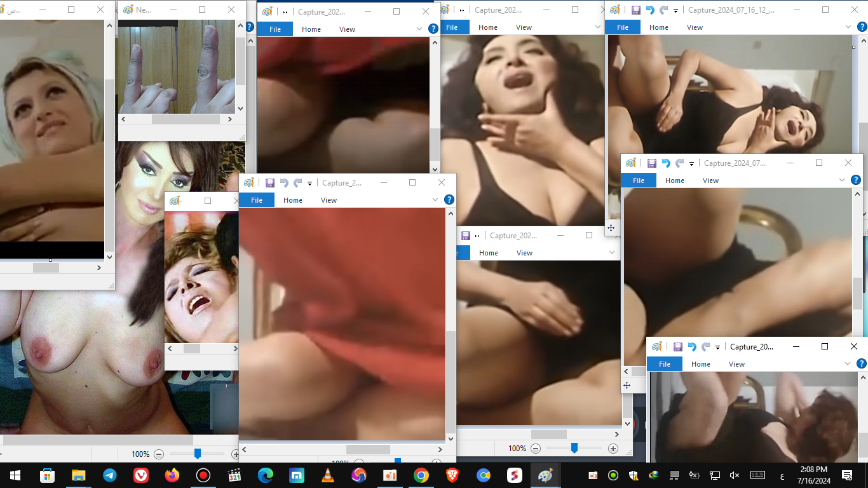Expand the Customize Quick Access Toolbar dropdown

(309, 182)
